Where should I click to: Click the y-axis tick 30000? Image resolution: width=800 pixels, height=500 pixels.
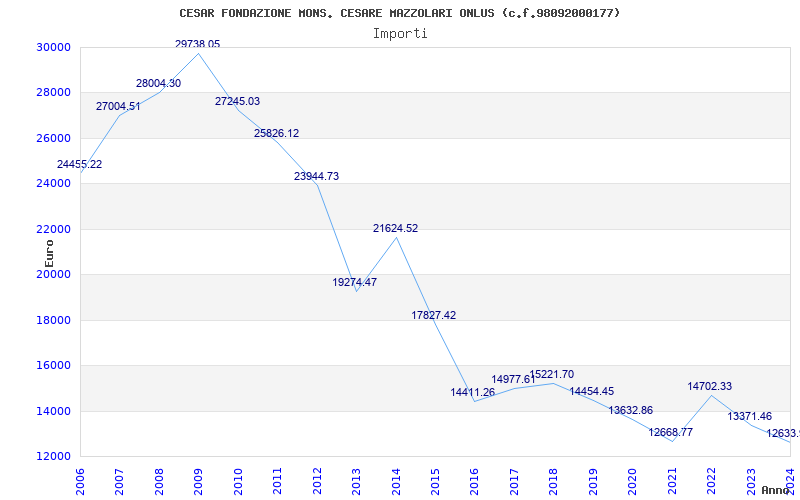tap(53, 47)
